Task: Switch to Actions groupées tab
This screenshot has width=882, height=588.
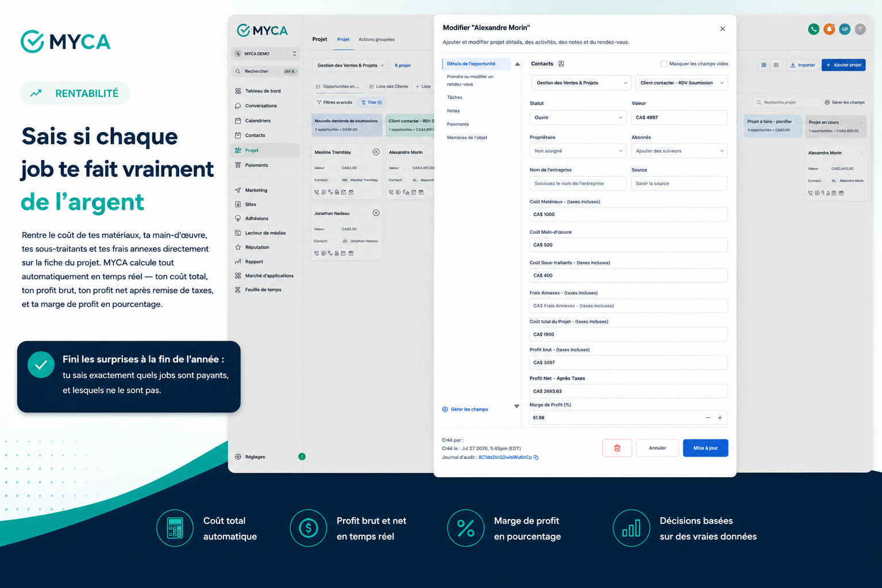Action: 376,40
